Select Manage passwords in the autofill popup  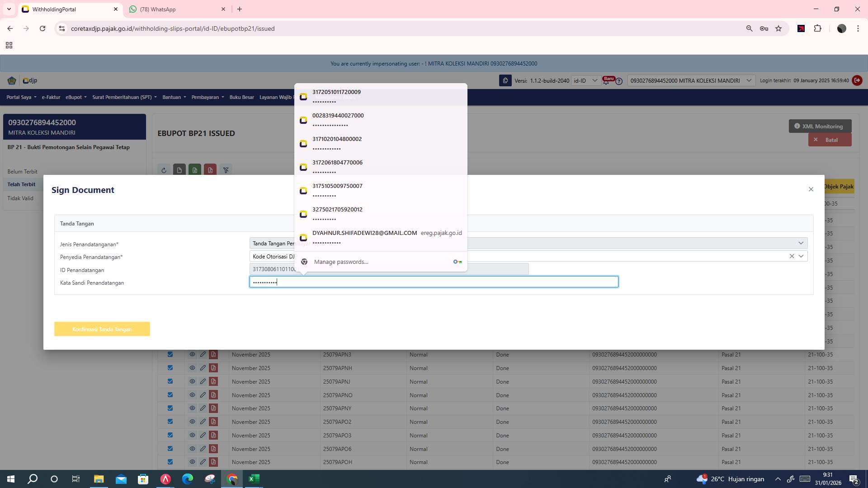click(x=341, y=262)
